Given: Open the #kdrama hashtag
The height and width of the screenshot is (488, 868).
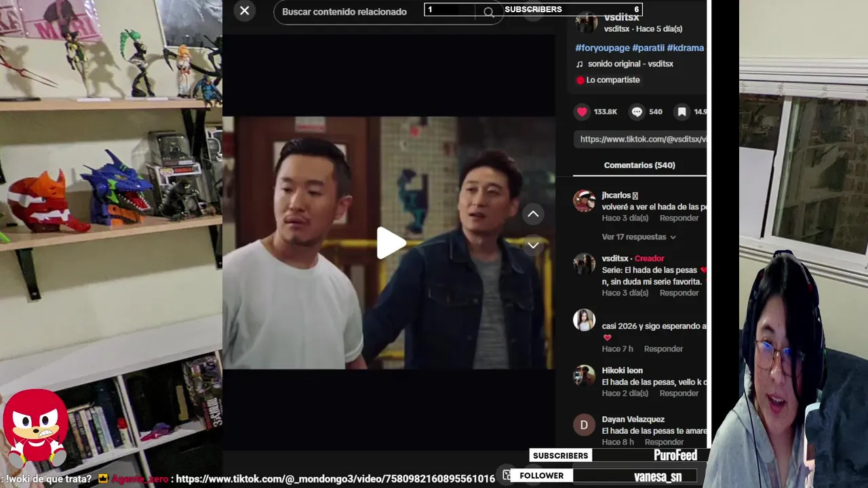Looking at the screenshot, I should tap(685, 48).
